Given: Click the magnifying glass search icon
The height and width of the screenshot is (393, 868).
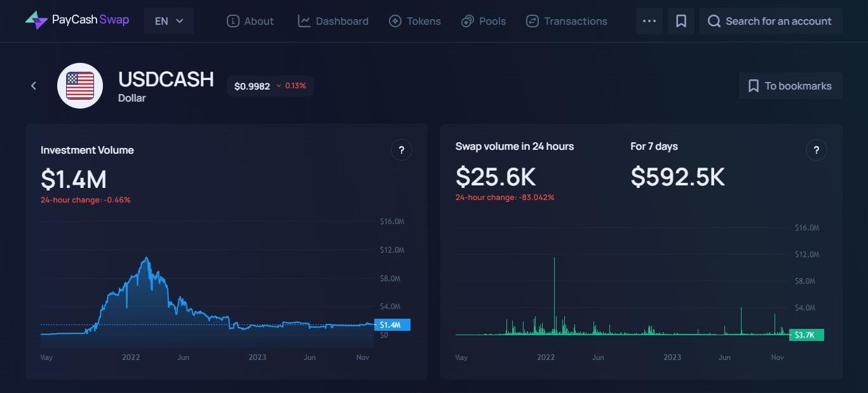Looking at the screenshot, I should click(714, 21).
